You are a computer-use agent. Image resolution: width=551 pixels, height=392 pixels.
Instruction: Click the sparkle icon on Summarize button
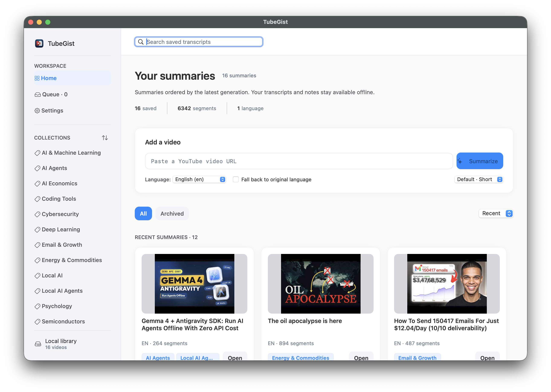point(460,161)
